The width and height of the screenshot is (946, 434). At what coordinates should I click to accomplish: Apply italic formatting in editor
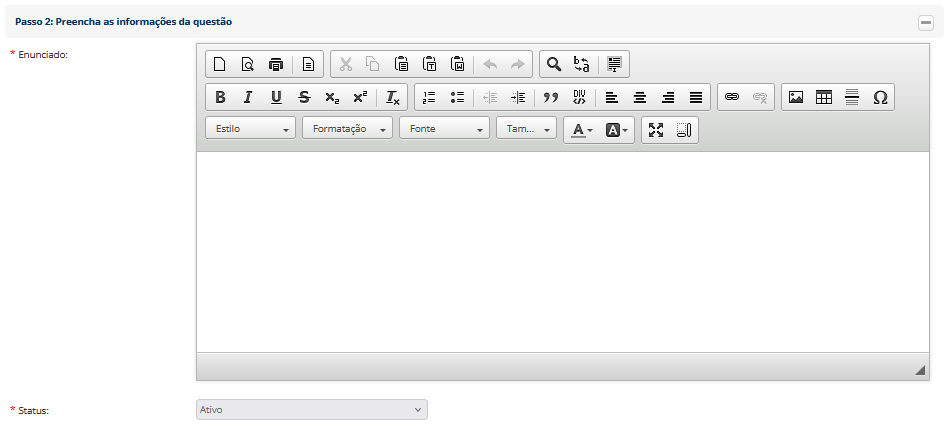248,97
